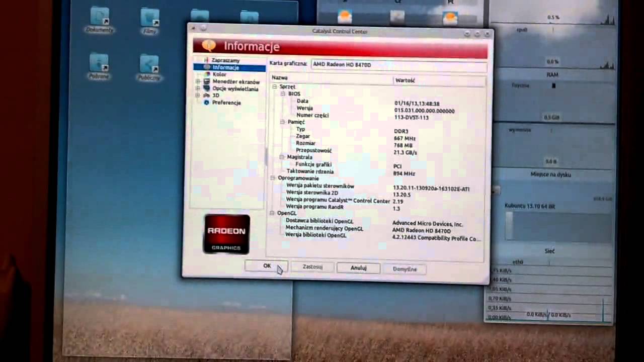This screenshot has width=644, height=362.
Task: Click the Radeon Graphics logo
Action: click(227, 234)
